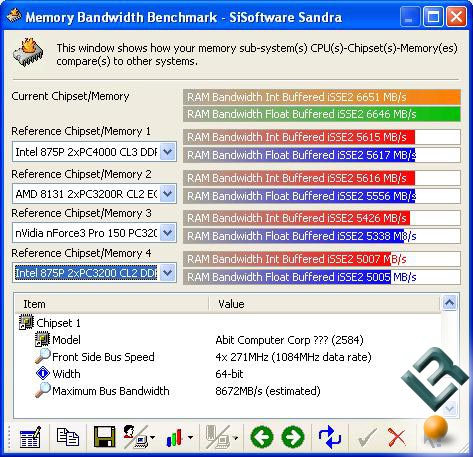Refresh benchmark with the blue arrows icon
The height and width of the screenshot is (457, 473).
click(x=329, y=437)
